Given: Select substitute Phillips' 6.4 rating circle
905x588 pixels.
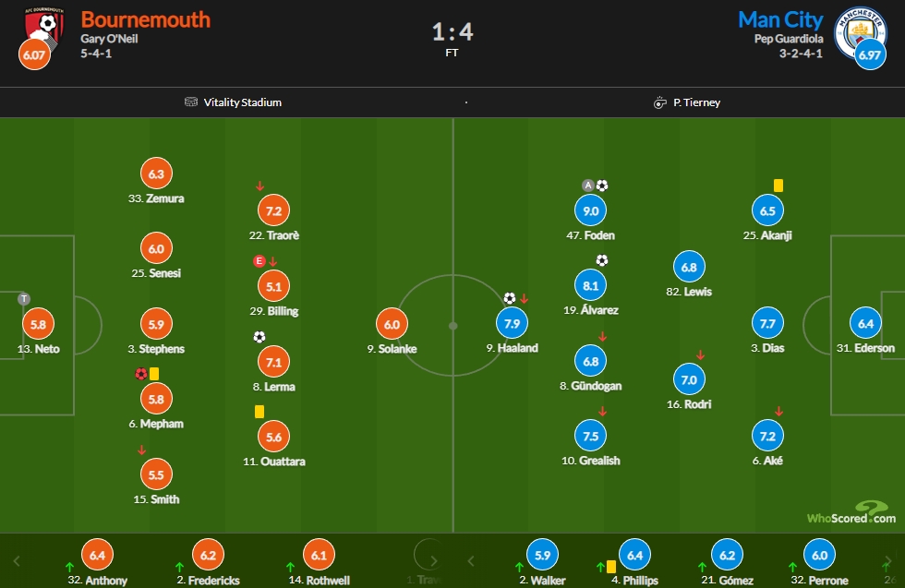Looking at the screenshot, I should point(635,555).
